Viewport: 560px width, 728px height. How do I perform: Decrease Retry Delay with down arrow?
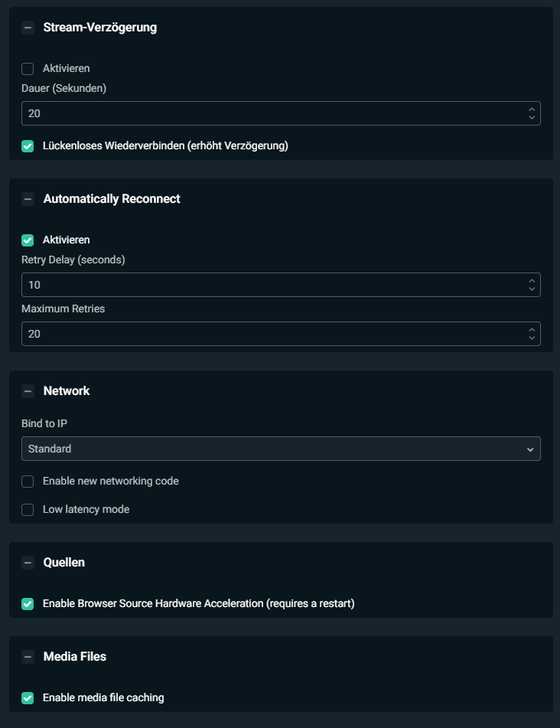(x=532, y=289)
